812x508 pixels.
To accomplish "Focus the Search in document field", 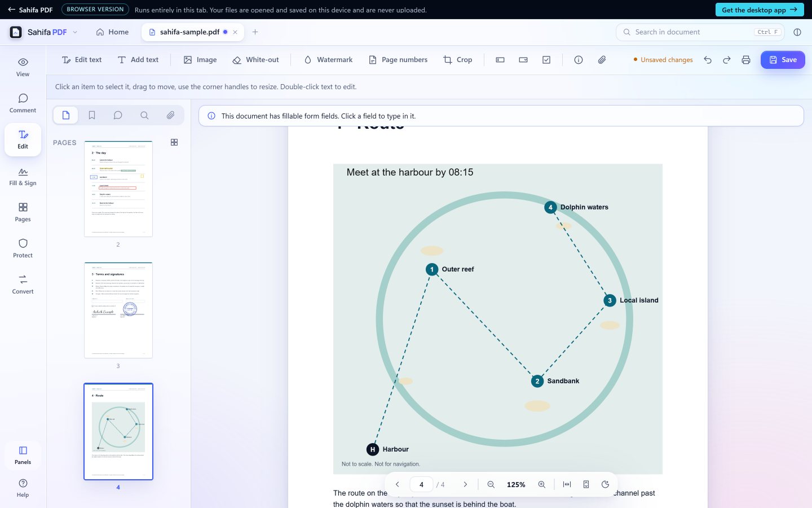I will [700, 32].
